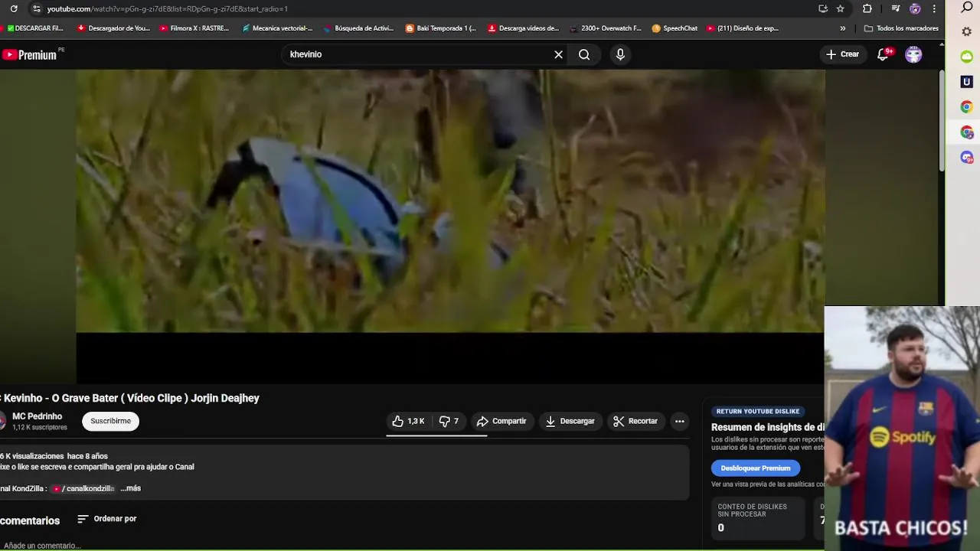Run search with magnifier button
Screen dimensions: 980x551
click(584, 54)
